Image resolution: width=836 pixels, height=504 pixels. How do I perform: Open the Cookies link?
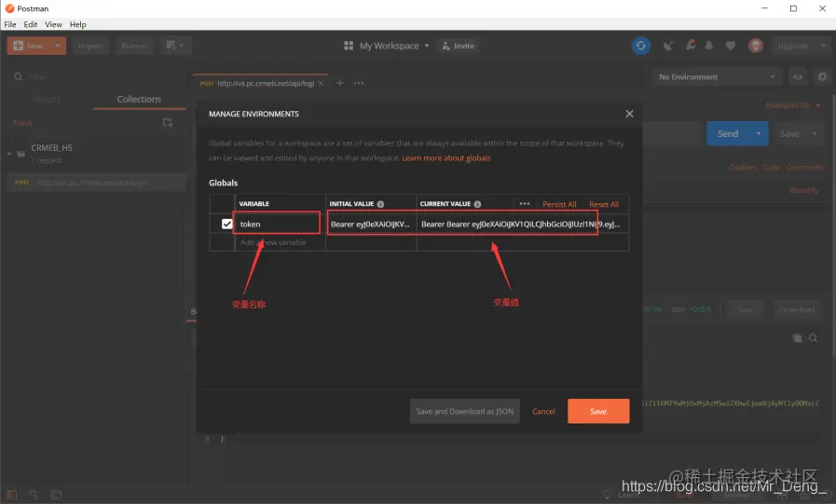pyautogui.click(x=743, y=168)
